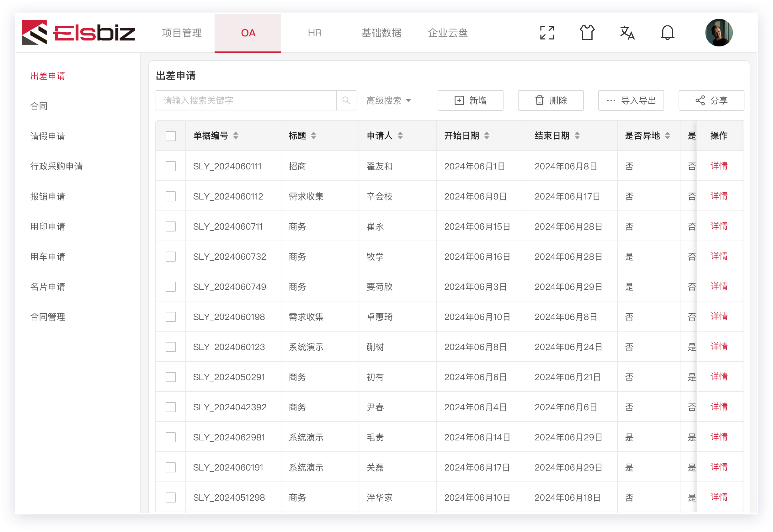Sort by 是否异地 column arrows
773x532 pixels.
[x=667, y=136]
